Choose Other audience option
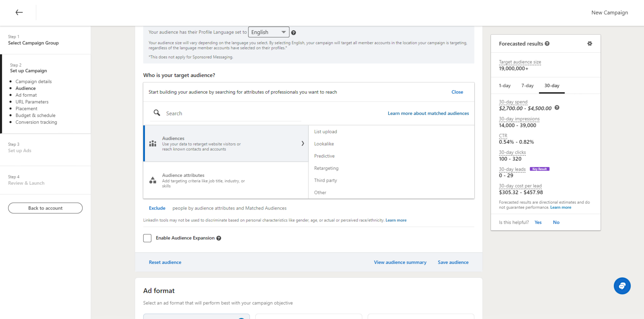 point(320,193)
